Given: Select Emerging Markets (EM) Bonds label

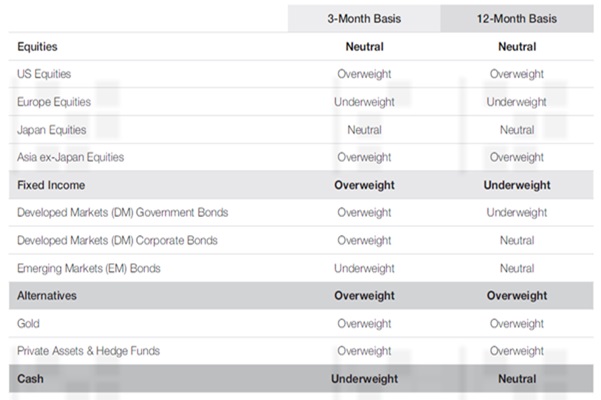Looking at the screenshot, I should [x=89, y=268].
